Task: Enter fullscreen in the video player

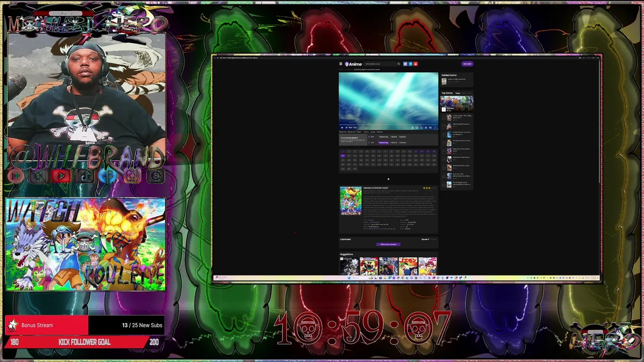Action: click(x=435, y=128)
